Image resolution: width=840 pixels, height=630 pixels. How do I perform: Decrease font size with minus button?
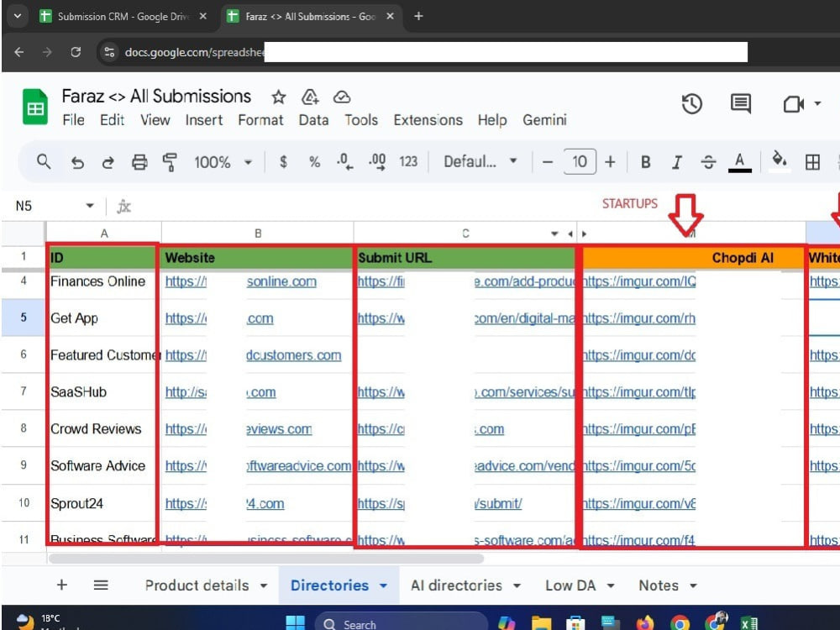(548, 162)
